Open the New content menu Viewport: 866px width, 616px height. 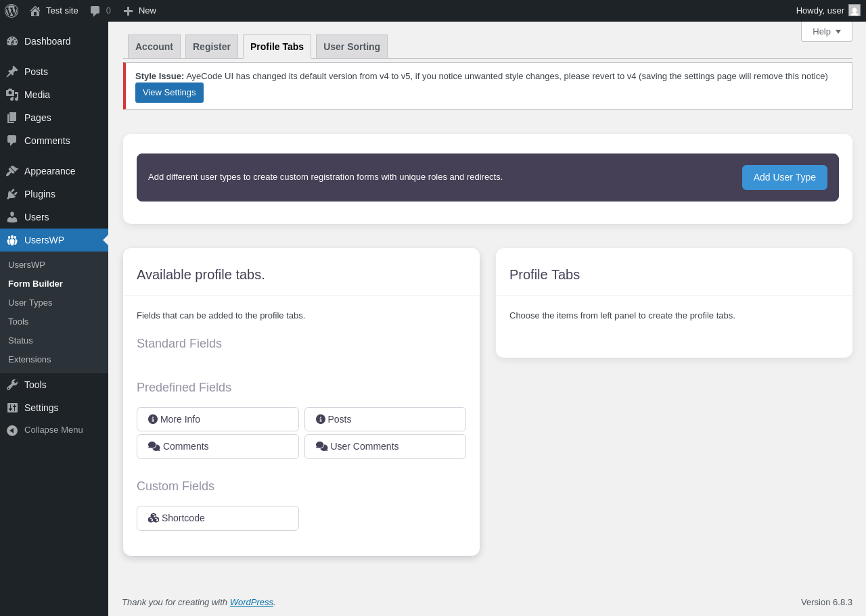pos(140,11)
